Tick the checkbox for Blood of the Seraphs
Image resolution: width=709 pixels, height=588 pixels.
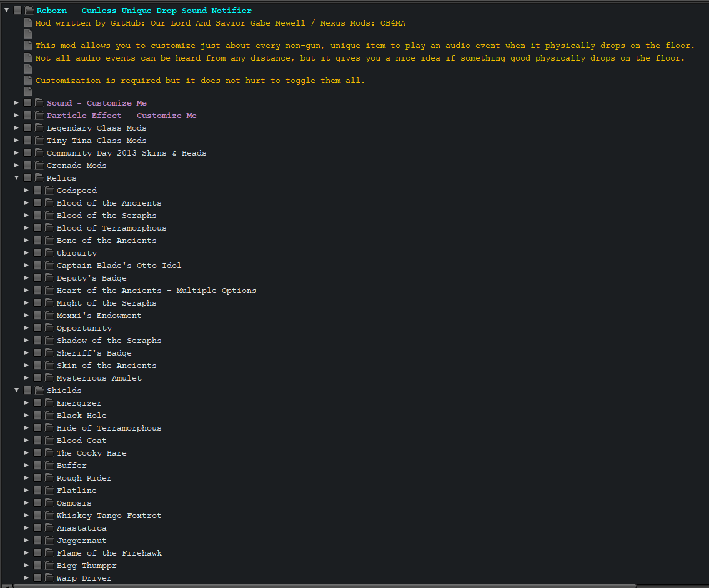pyautogui.click(x=37, y=216)
